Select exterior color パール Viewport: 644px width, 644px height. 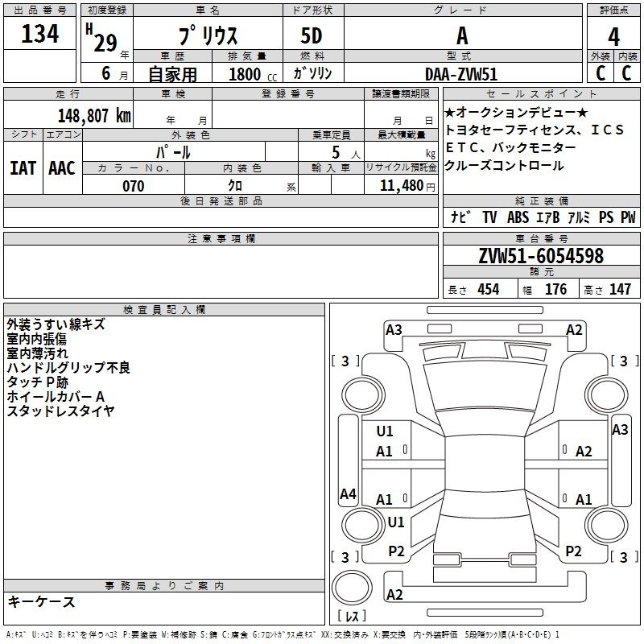(173, 152)
